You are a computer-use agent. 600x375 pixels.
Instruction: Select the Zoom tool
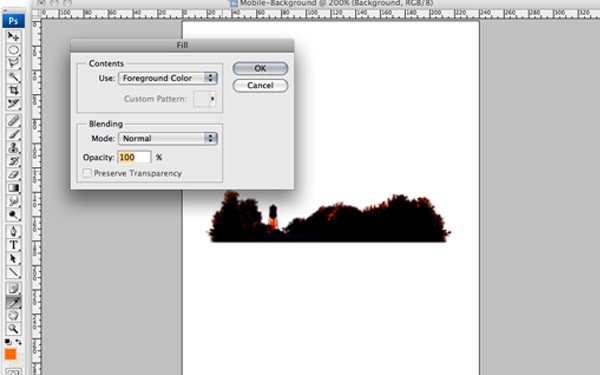(13, 329)
